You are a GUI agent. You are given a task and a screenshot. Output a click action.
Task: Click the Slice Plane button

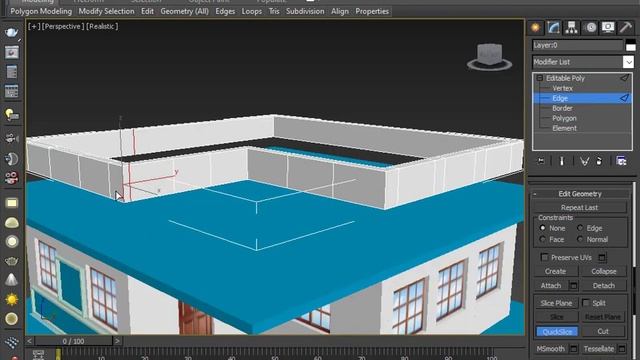pos(556,303)
